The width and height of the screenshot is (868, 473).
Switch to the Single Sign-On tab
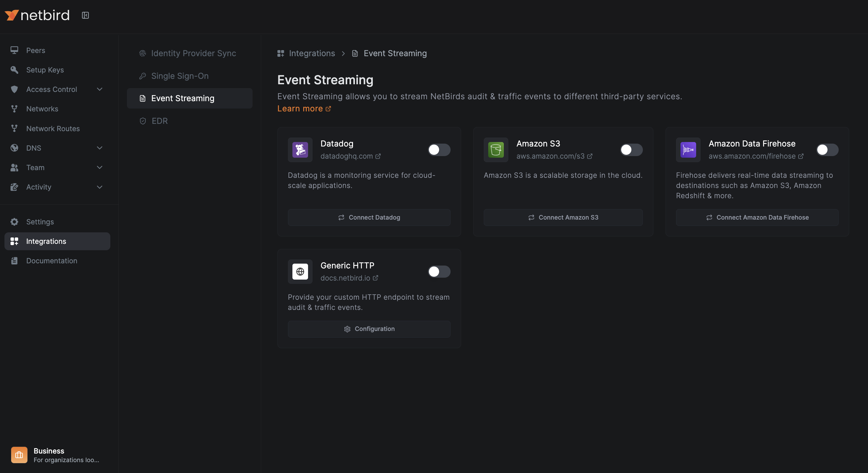(180, 76)
